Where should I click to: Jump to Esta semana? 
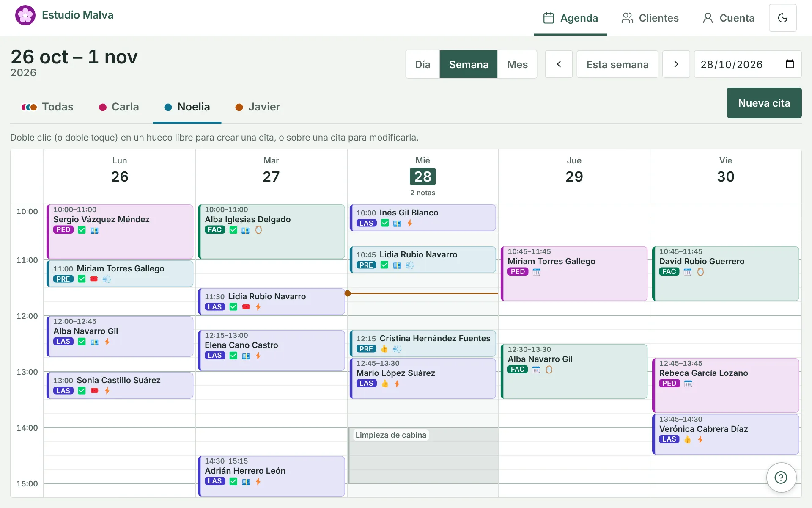(617, 64)
